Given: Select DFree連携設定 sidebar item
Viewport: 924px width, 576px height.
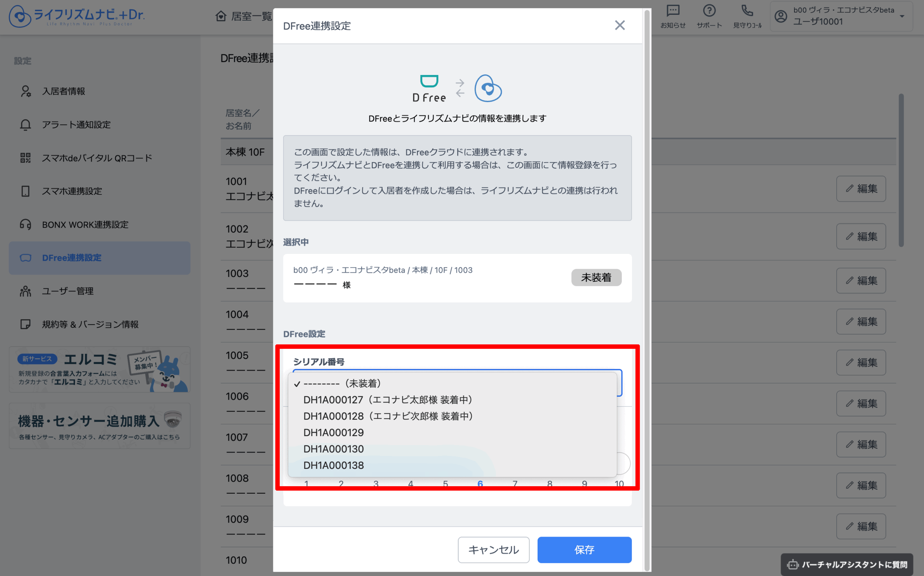Looking at the screenshot, I should (100, 258).
